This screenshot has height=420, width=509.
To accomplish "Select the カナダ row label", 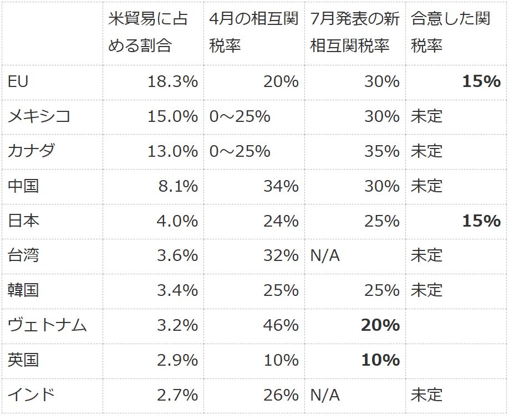I will coord(31,151).
